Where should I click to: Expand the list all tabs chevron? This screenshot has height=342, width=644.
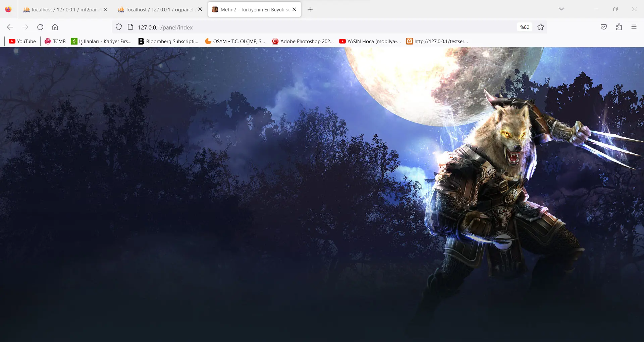(x=561, y=9)
